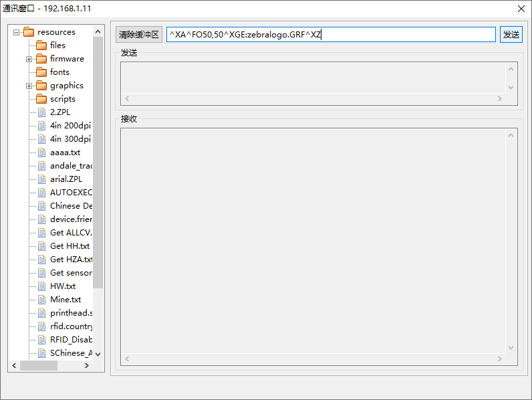The width and height of the screenshot is (532, 400).
Task: Open Get HH.txt tree entry
Action: [70, 246]
